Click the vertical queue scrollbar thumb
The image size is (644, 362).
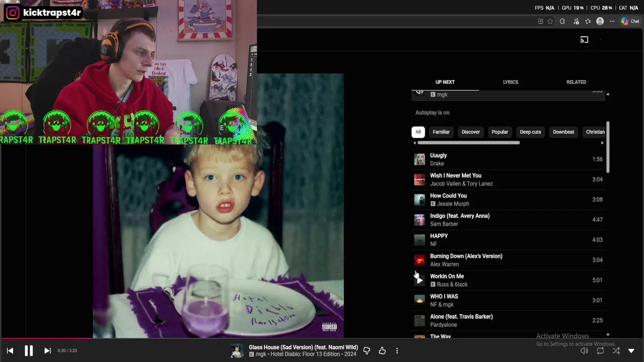click(608, 146)
